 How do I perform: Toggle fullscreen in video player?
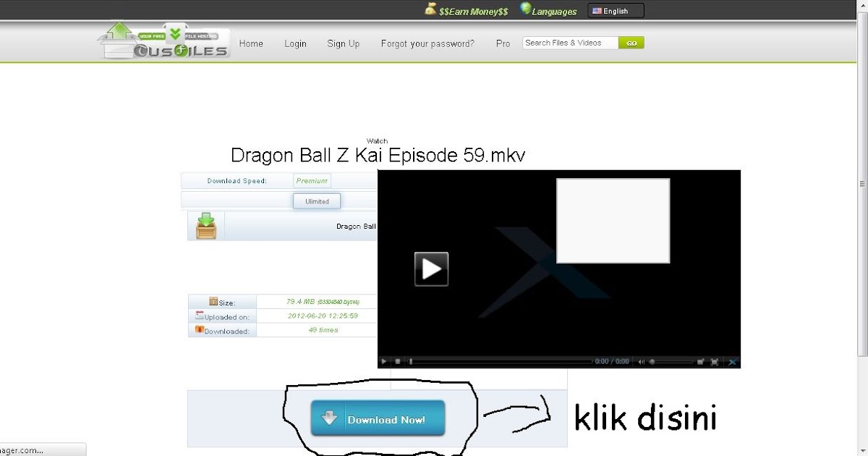[715, 361]
